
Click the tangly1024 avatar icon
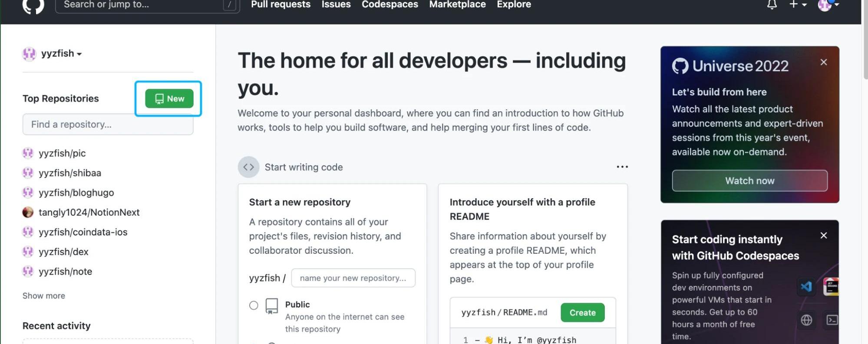[x=28, y=212]
